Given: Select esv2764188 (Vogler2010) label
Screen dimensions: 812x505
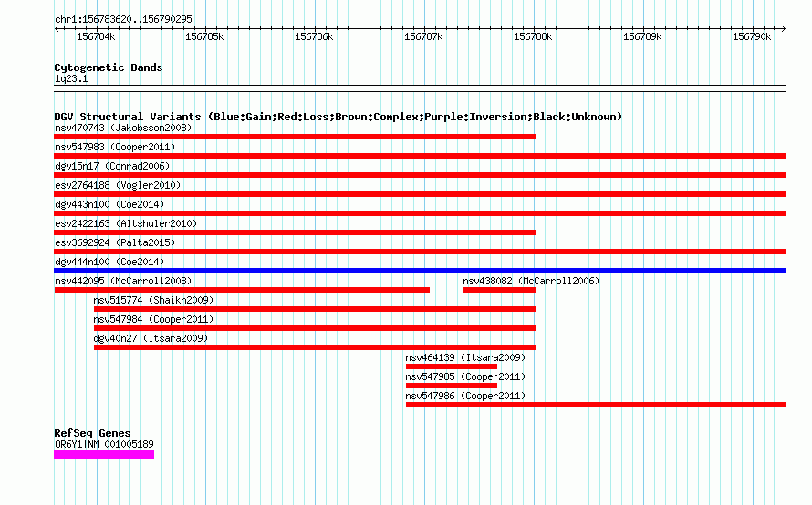Looking at the screenshot, I should [x=118, y=185].
